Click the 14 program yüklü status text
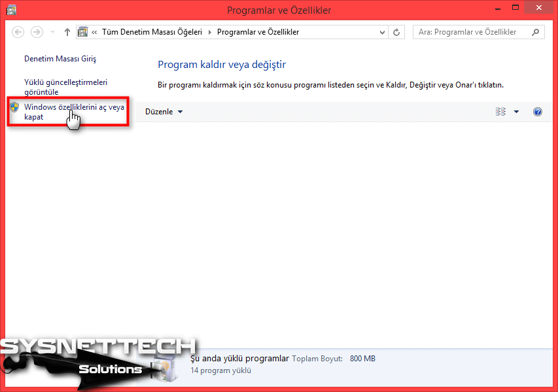 pyautogui.click(x=220, y=370)
